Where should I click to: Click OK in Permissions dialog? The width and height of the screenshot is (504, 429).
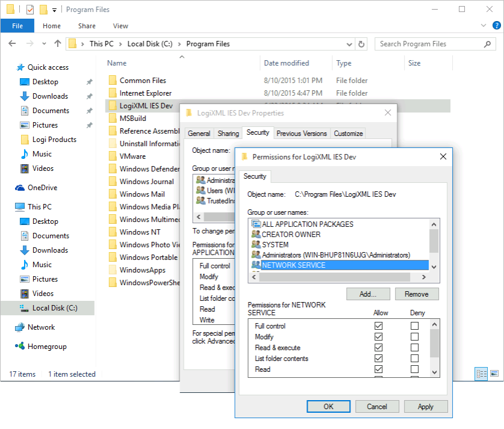(329, 407)
